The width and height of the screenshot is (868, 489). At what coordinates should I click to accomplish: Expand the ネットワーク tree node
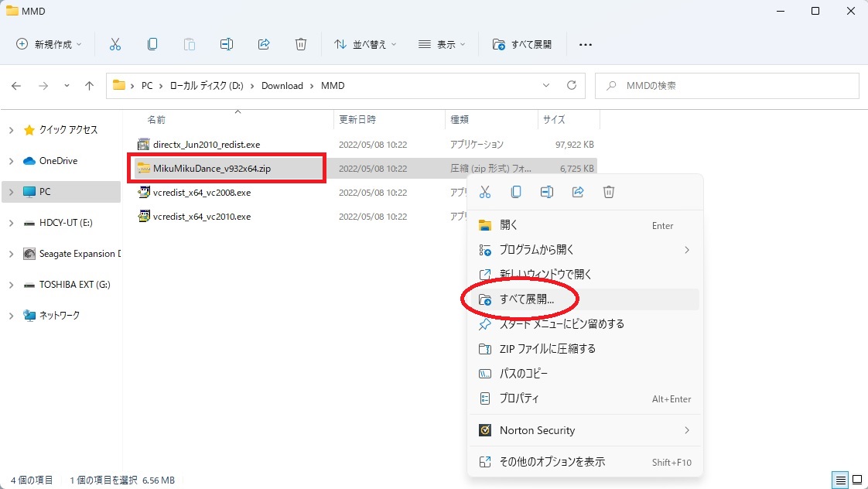11,316
